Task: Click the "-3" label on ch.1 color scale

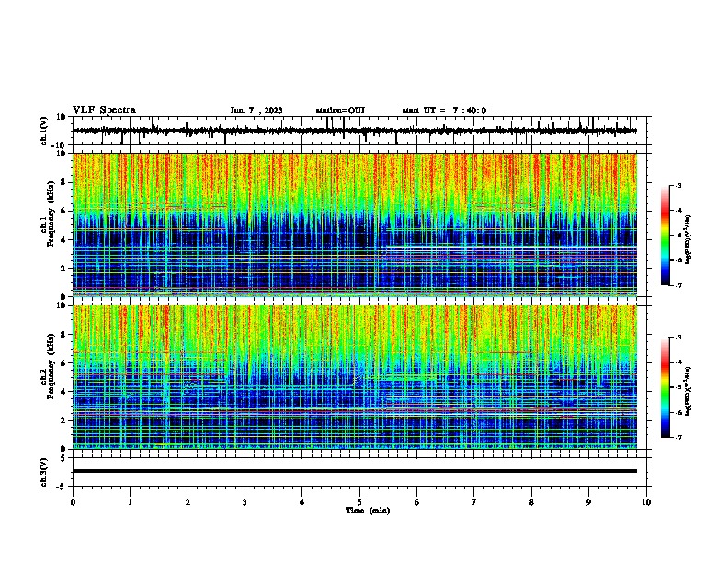Action: [678, 185]
